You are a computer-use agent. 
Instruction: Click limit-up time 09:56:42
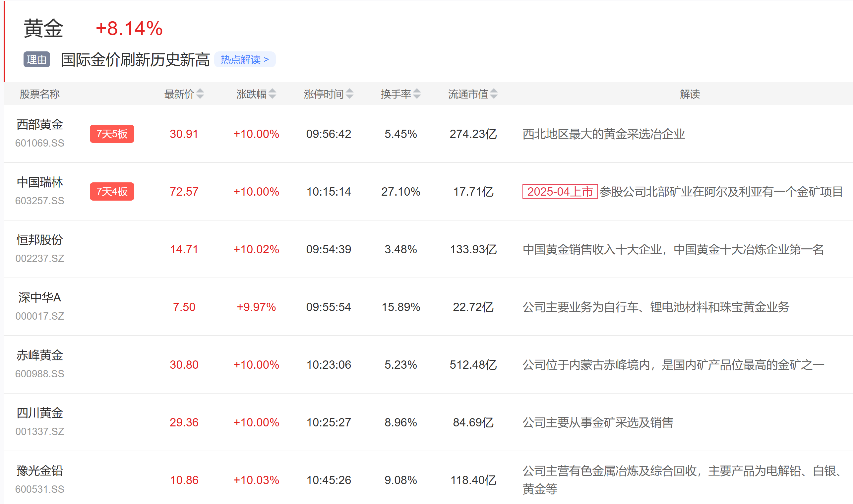click(x=329, y=134)
